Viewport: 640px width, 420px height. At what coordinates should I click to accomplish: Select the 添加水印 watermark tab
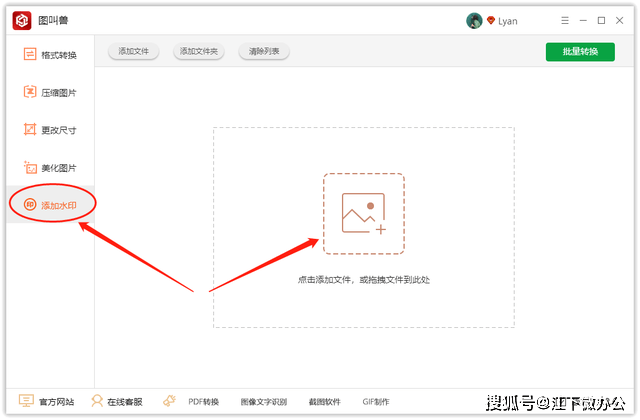coord(50,204)
